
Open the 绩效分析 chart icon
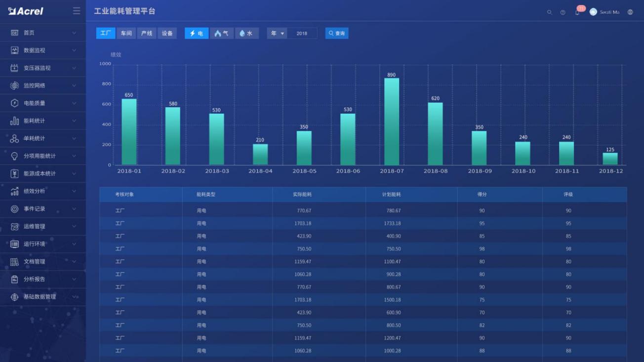(16, 191)
